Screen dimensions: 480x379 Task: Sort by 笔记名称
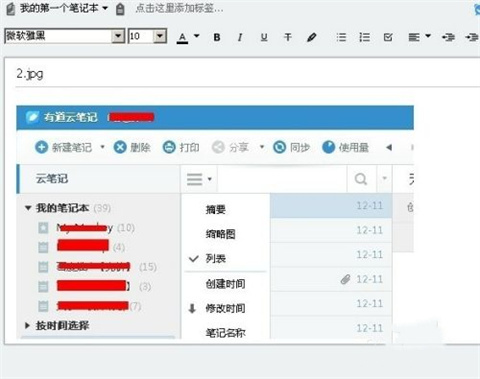[225, 333]
